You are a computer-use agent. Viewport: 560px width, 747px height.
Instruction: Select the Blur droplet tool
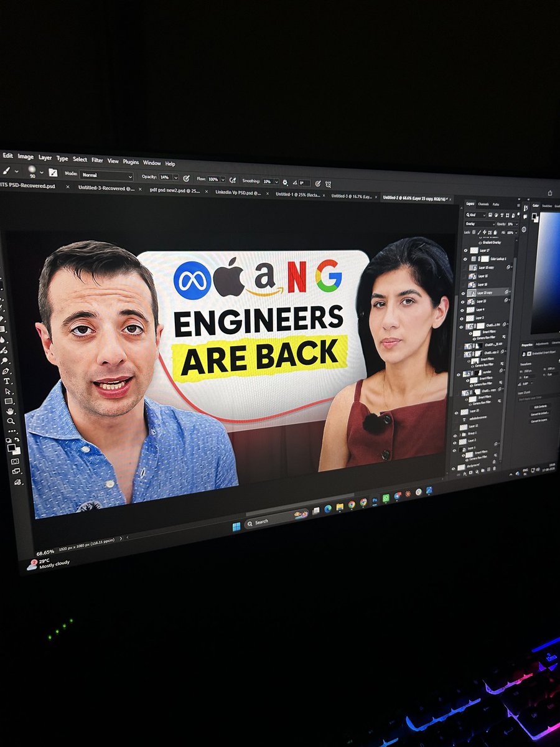pyautogui.click(x=2, y=340)
